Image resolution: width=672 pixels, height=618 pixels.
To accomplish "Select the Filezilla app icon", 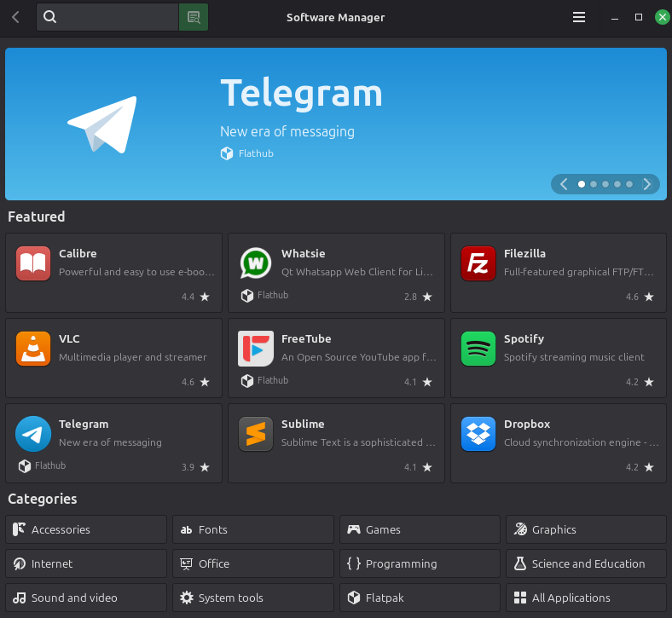I will (x=478, y=263).
